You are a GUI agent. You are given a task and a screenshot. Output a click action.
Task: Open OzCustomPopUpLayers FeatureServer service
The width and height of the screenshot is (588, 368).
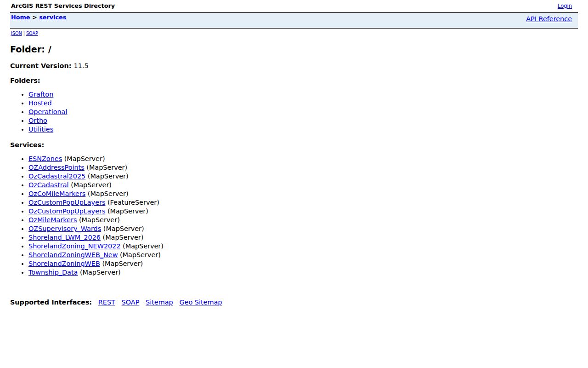click(x=67, y=202)
